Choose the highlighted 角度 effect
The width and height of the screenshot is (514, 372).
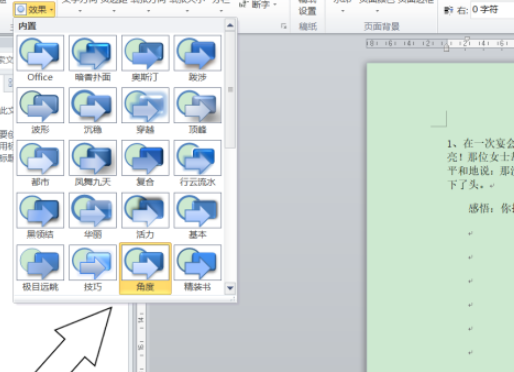coord(145,269)
